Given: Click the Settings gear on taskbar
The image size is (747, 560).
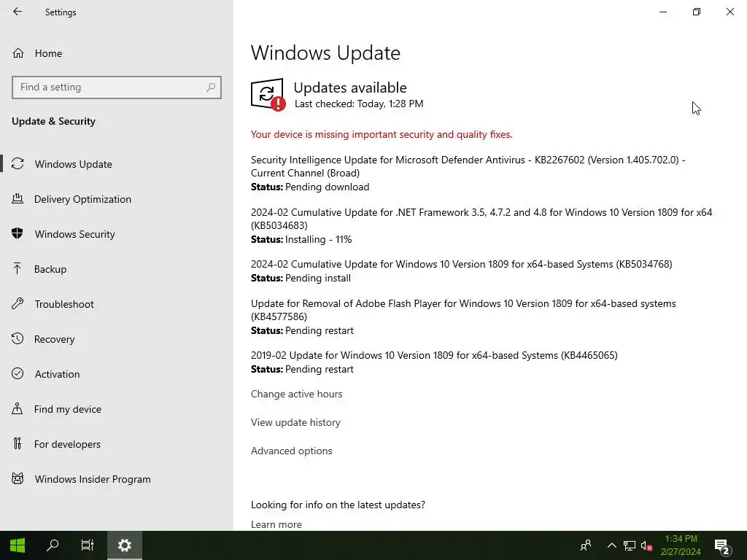Looking at the screenshot, I should pos(124,545).
